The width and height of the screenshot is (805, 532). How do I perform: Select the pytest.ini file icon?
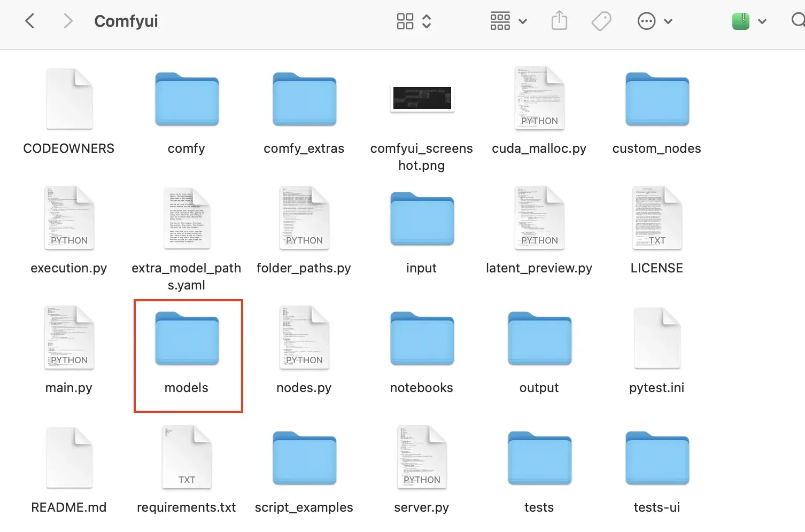coord(657,338)
